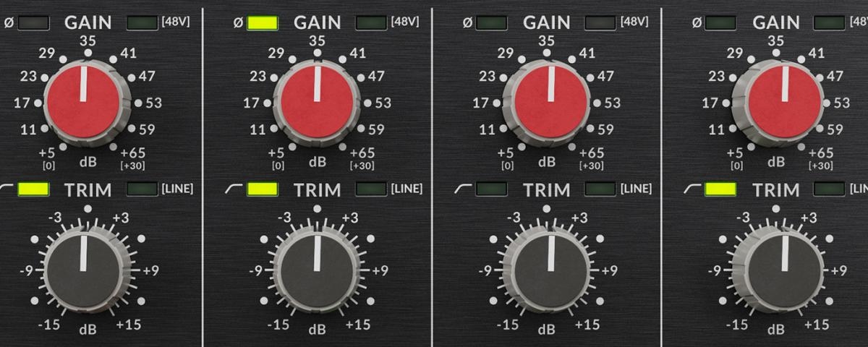
Task: Turn off high-pass filter on second channel
Action: [263, 189]
